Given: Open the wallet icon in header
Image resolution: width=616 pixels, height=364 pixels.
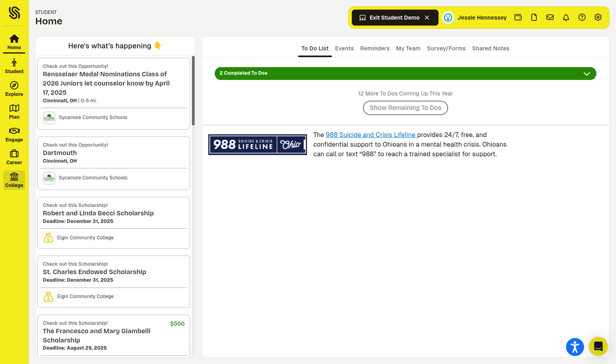Looking at the screenshot, I should pyautogui.click(x=518, y=17).
